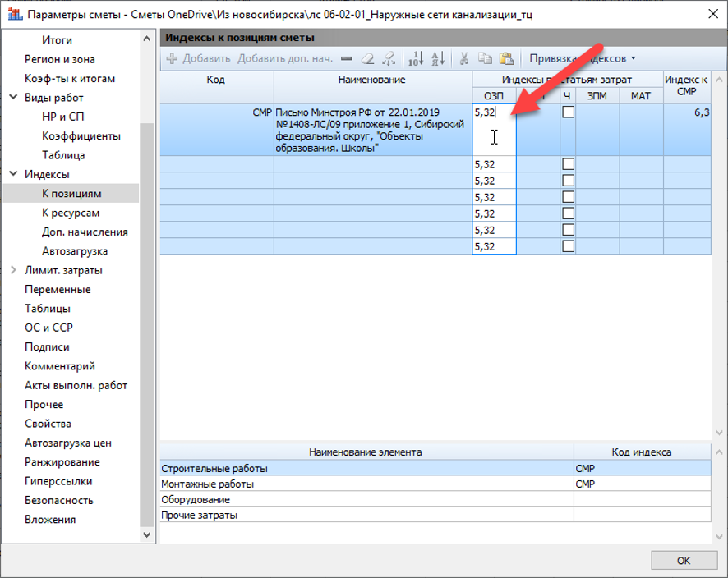Click the numeric sort 1-10 icon

coord(416,58)
